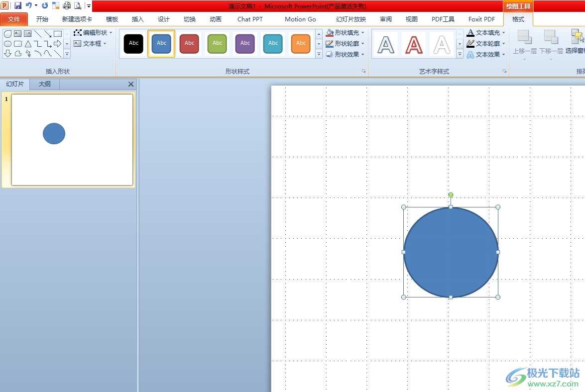
Task: Open the 文本填充 dropdown
Action: 486,32
